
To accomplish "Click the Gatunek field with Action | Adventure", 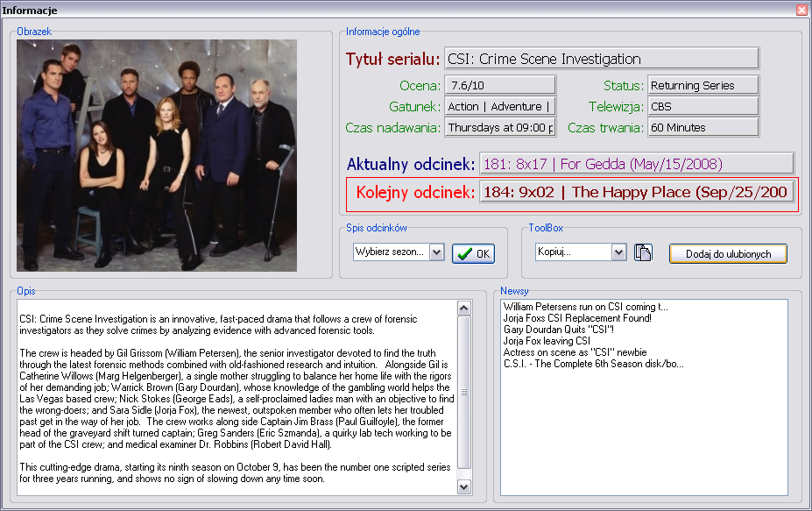I will [x=500, y=106].
